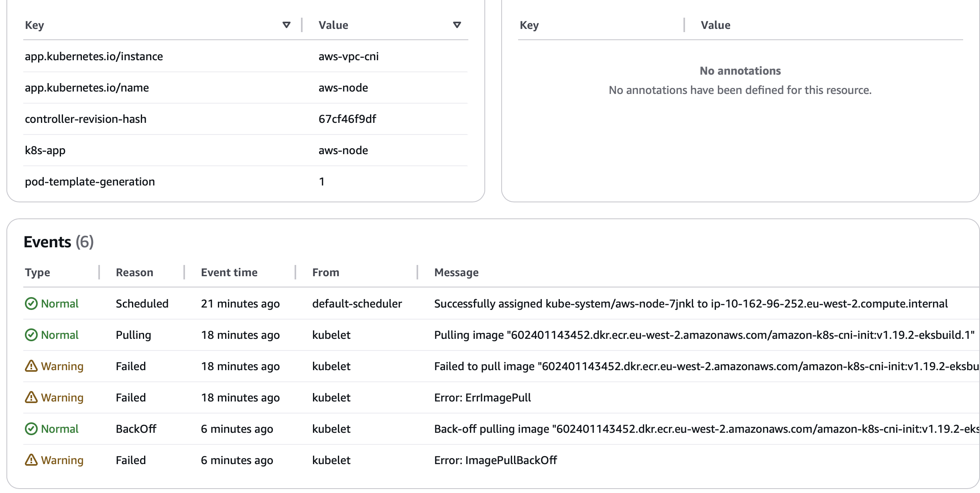Click warning triangle icon on ErrImagePull row

31,397
